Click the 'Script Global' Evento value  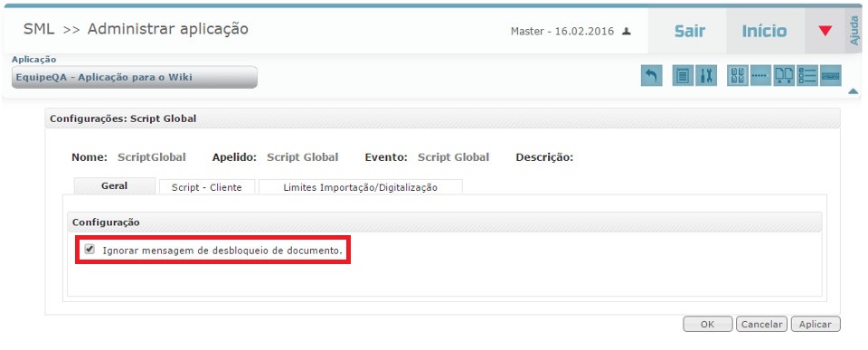[453, 157]
